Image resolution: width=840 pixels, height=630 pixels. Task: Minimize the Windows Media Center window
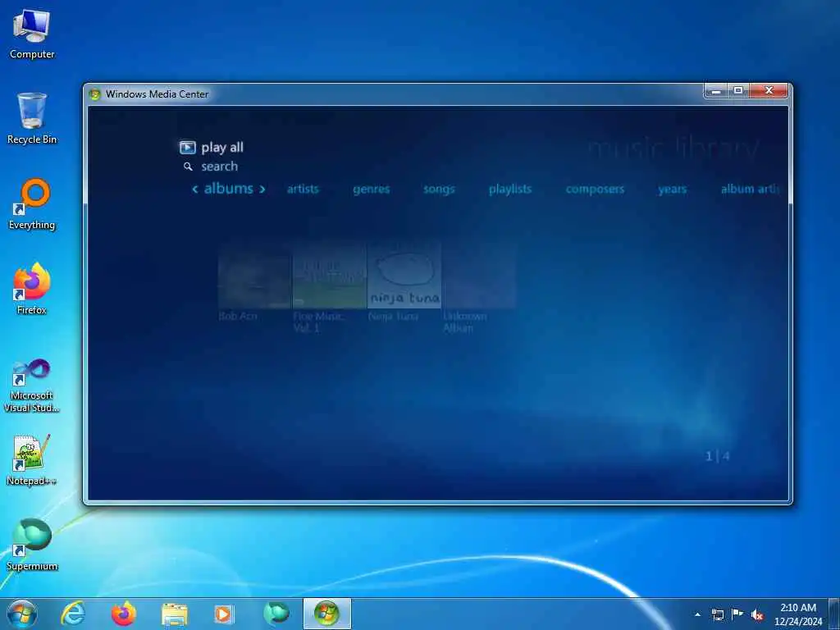tap(715, 91)
